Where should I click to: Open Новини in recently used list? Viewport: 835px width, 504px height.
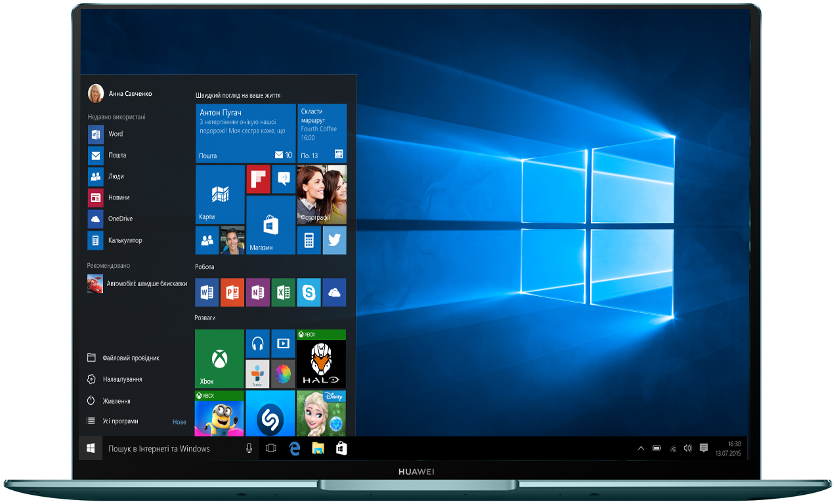click(x=109, y=198)
